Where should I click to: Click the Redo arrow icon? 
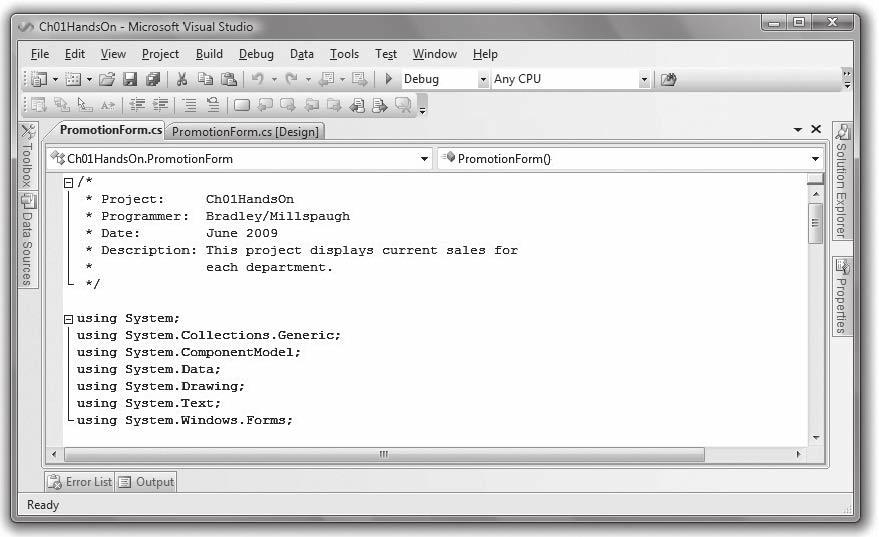(292, 79)
